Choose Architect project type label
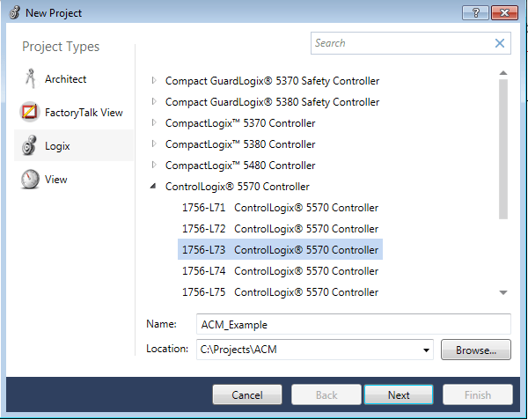 pos(66,79)
